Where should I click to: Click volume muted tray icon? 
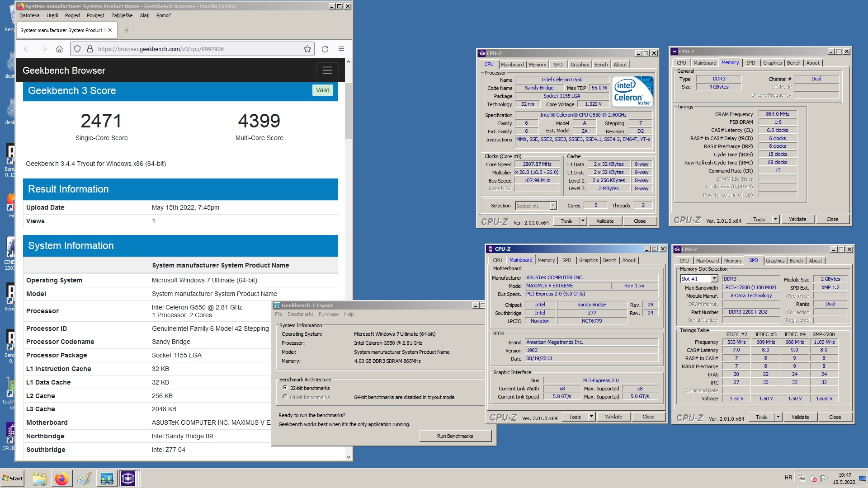coord(813,479)
